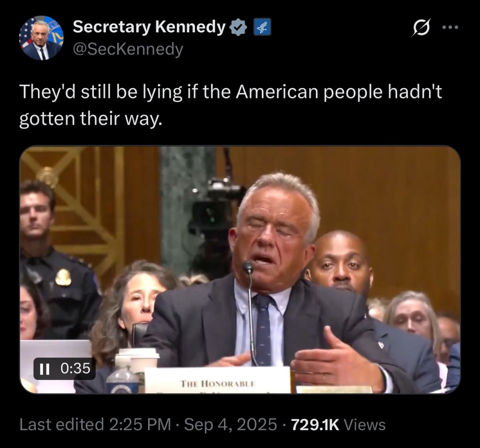
Task: Toggle video playback with the pause control
Action: coord(45,370)
